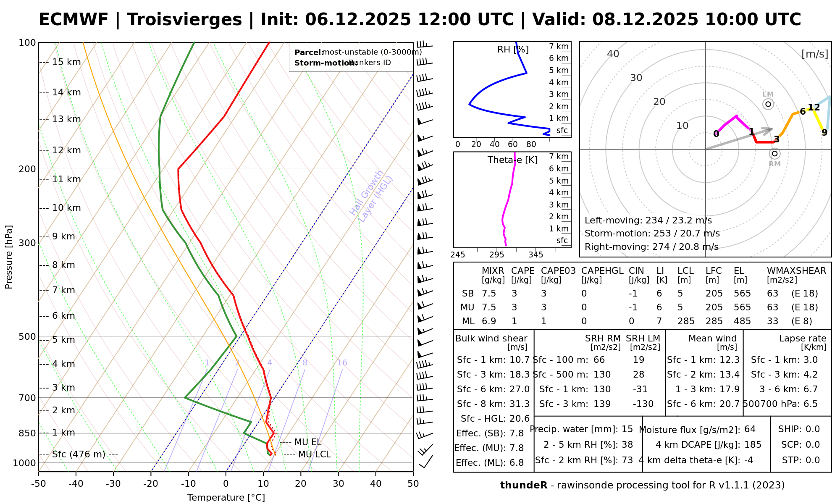Viewport: 840px width, 504px height.
Task: Click the Lapse rate section heading
Action: click(803, 339)
